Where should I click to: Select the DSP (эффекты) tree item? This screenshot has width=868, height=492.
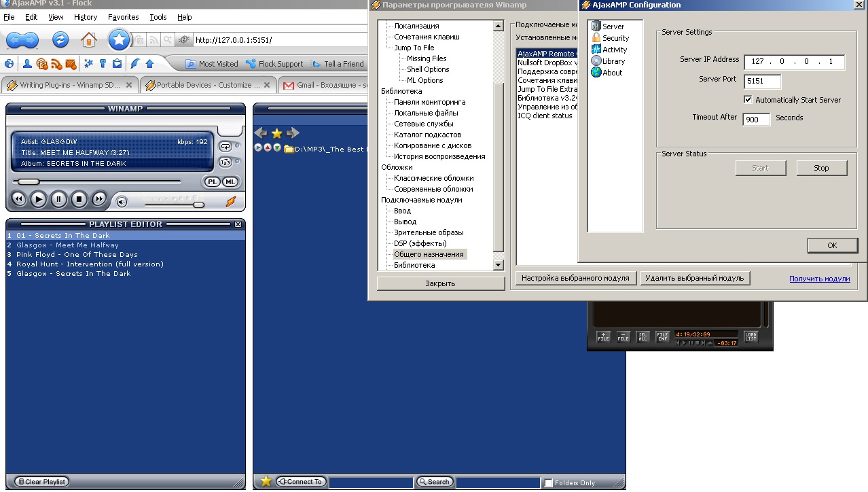[x=420, y=243]
